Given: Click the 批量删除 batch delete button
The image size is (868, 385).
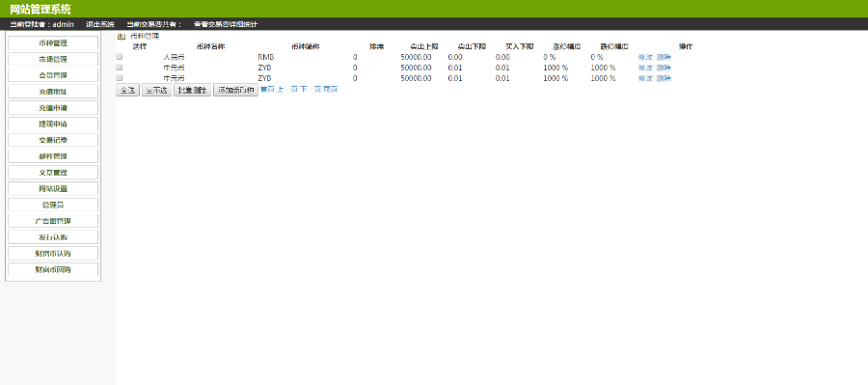Looking at the screenshot, I should coord(192,91).
